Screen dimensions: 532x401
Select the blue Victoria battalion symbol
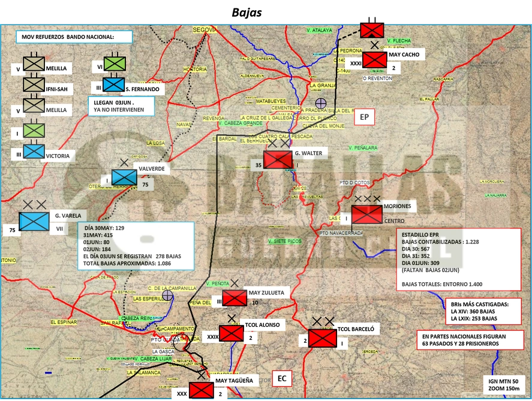click(x=34, y=152)
